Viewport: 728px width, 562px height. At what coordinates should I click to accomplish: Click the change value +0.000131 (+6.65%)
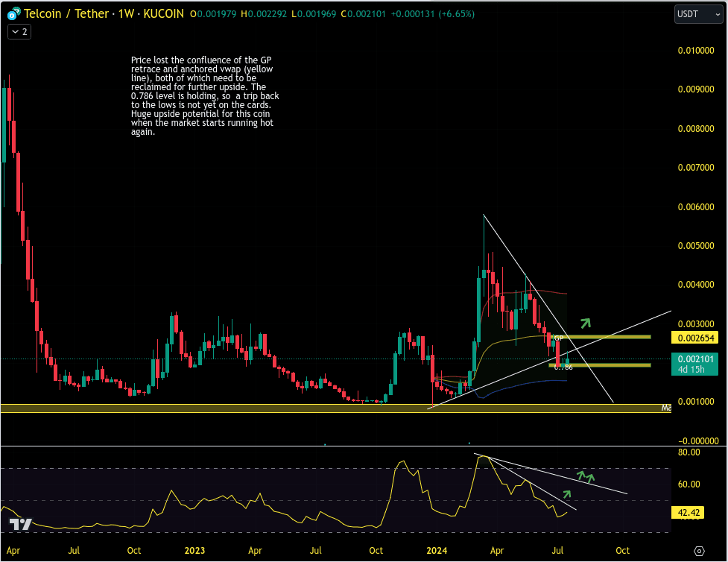[433, 14]
